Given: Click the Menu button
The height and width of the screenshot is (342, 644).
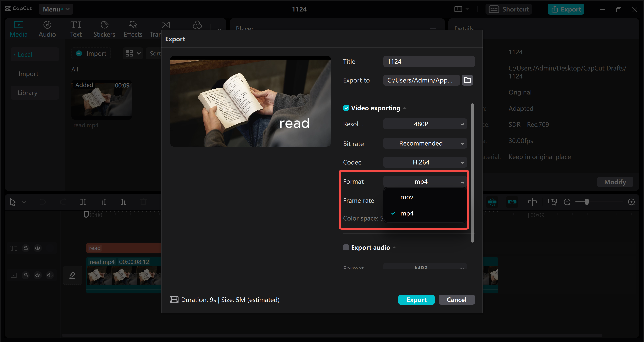Looking at the screenshot, I should point(56,9).
